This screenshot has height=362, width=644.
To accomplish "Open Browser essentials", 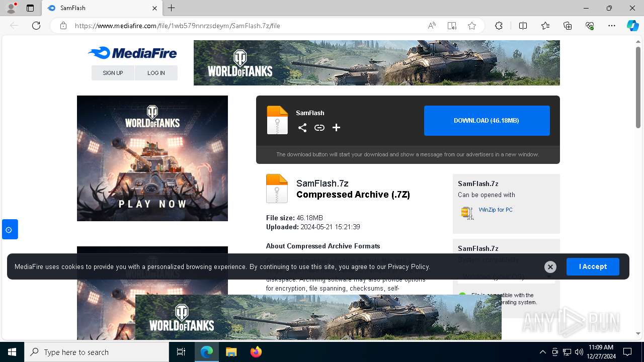I will point(590,26).
